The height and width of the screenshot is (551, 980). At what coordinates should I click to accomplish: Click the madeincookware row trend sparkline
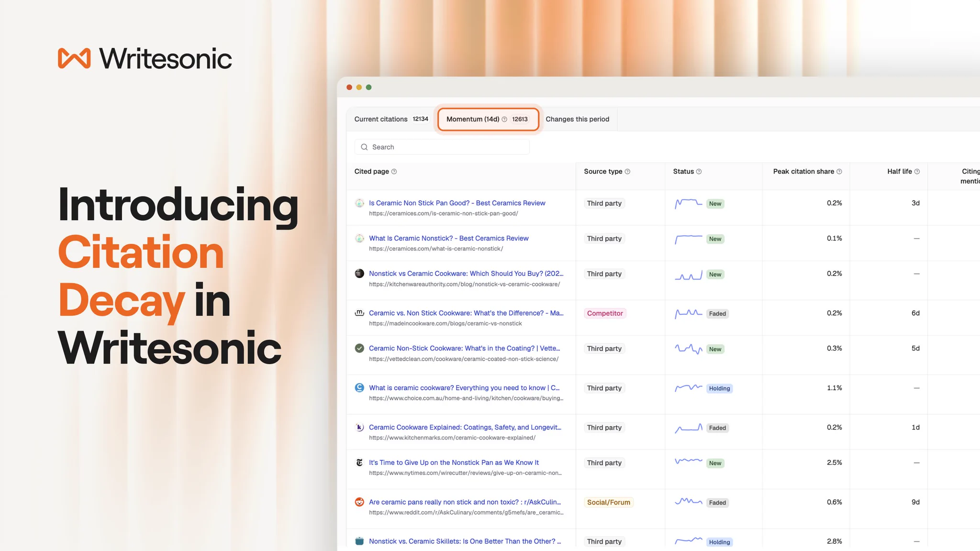[688, 314]
